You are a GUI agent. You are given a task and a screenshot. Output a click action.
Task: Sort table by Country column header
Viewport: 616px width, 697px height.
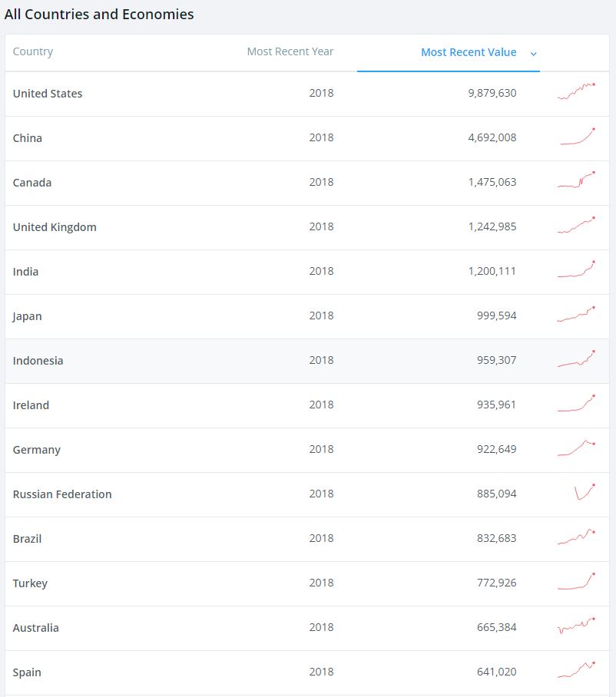tap(33, 51)
